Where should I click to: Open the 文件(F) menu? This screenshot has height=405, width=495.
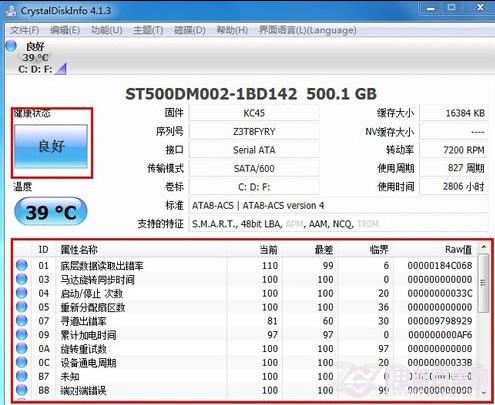(x=24, y=30)
